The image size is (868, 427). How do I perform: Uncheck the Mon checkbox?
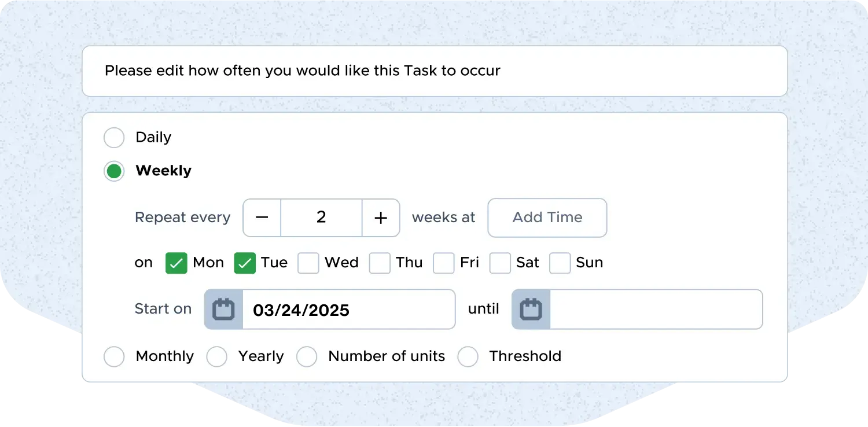point(176,263)
